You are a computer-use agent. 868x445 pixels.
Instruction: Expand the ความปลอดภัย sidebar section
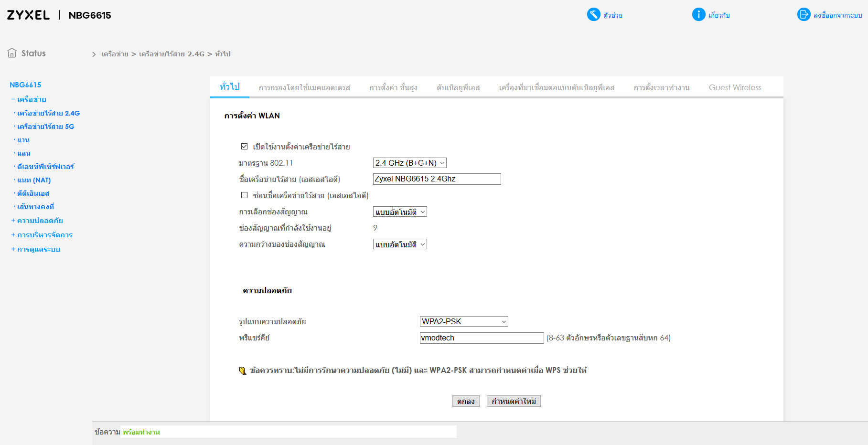tap(13, 221)
